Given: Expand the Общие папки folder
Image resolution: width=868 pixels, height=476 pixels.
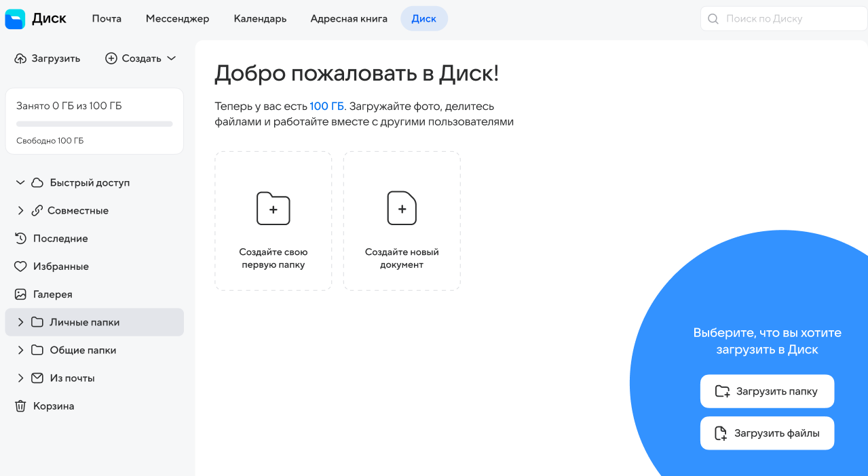Looking at the screenshot, I should click(20, 351).
